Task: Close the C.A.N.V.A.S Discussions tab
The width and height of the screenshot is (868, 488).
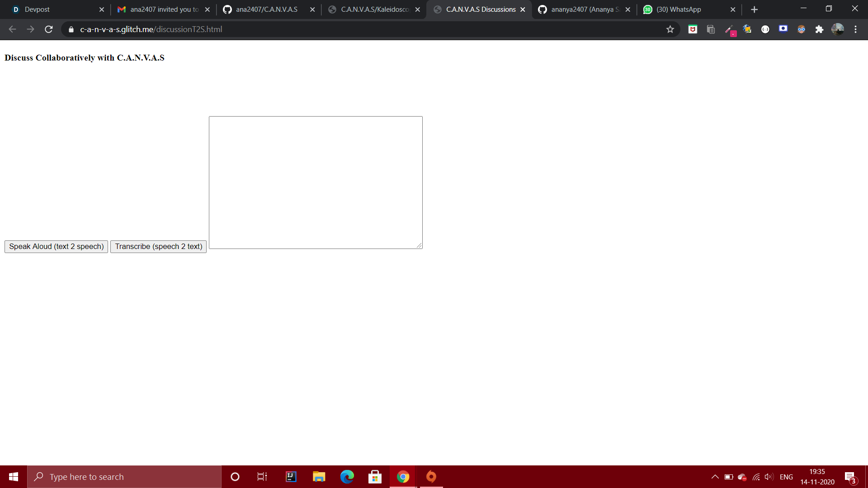Action: (x=523, y=9)
